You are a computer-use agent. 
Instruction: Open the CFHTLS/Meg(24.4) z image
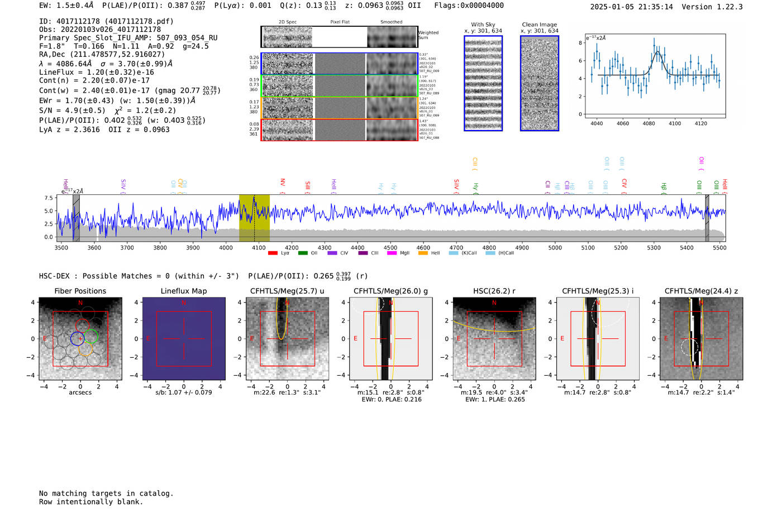click(702, 338)
